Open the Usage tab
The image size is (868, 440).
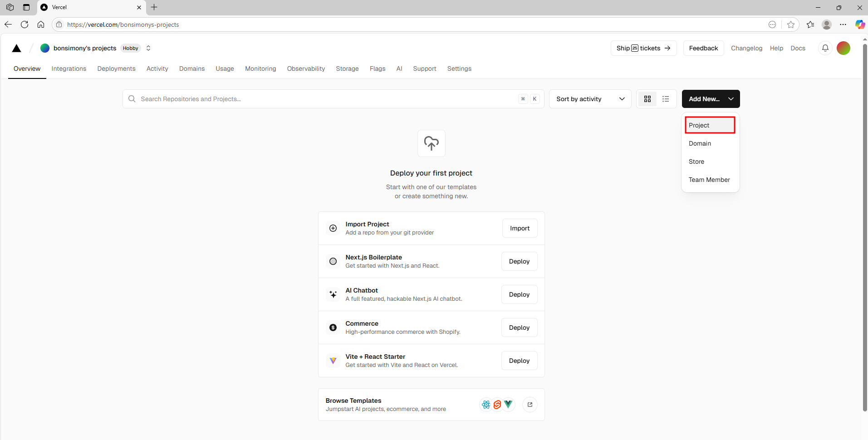pyautogui.click(x=225, y=68)
